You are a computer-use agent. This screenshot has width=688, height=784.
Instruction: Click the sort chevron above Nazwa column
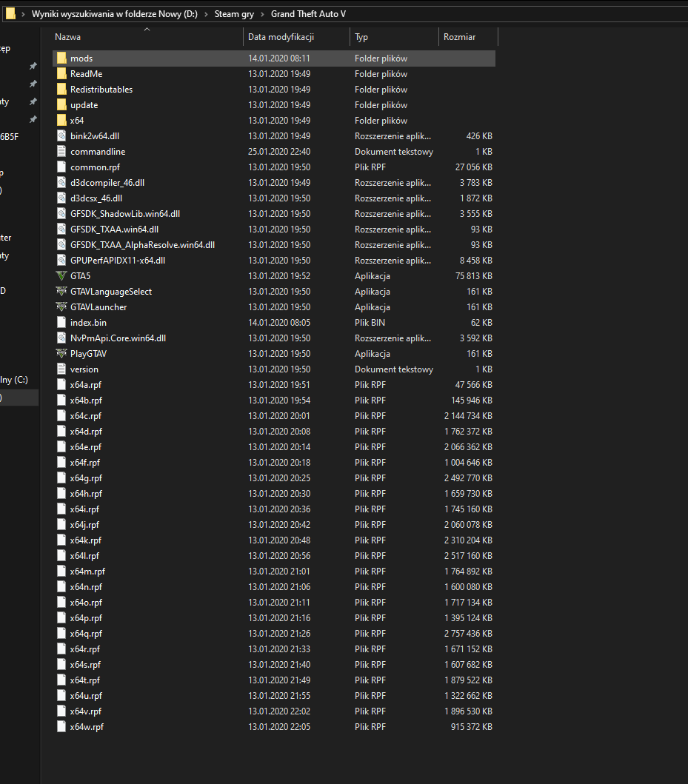(x=147, y=29)
